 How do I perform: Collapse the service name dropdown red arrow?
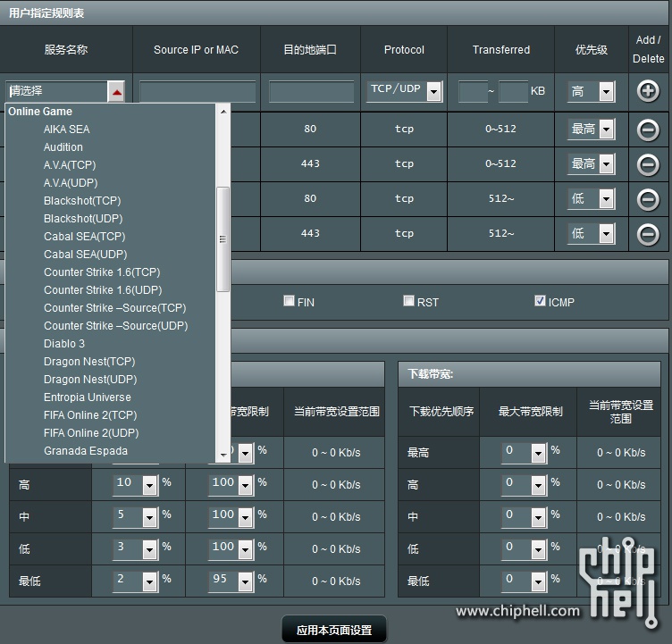116,92
